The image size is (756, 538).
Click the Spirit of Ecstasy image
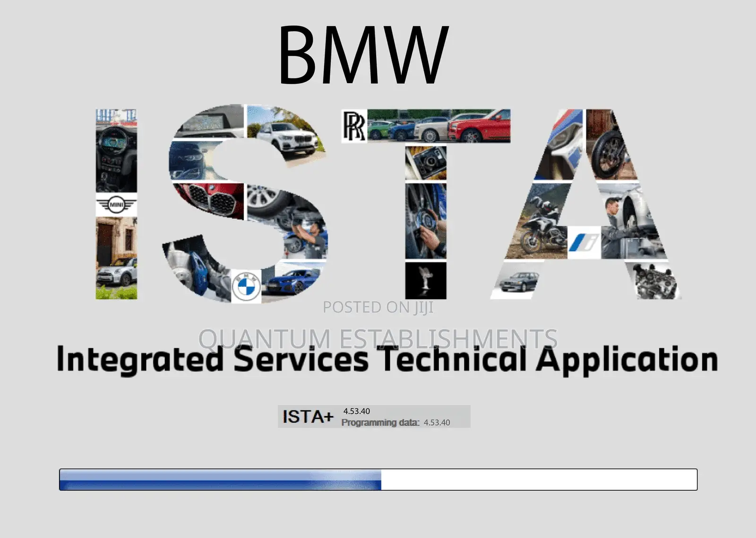tap(426, 281)
